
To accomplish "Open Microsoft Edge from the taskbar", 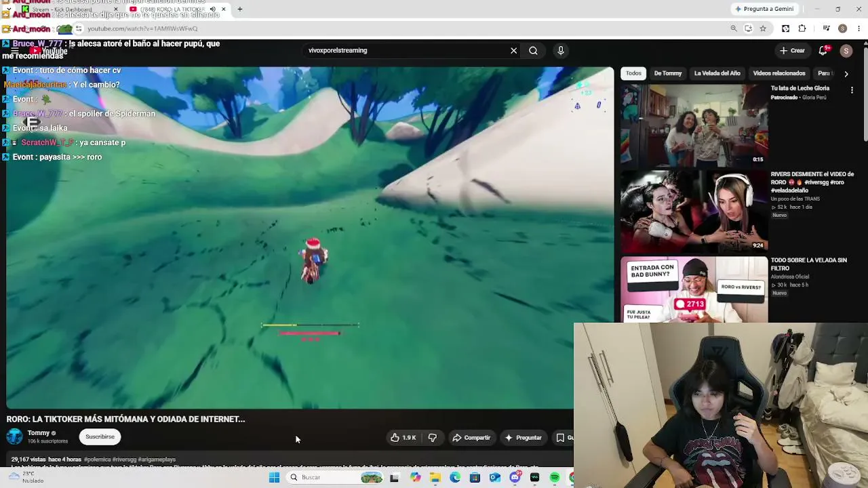I will tap(455, 478).
